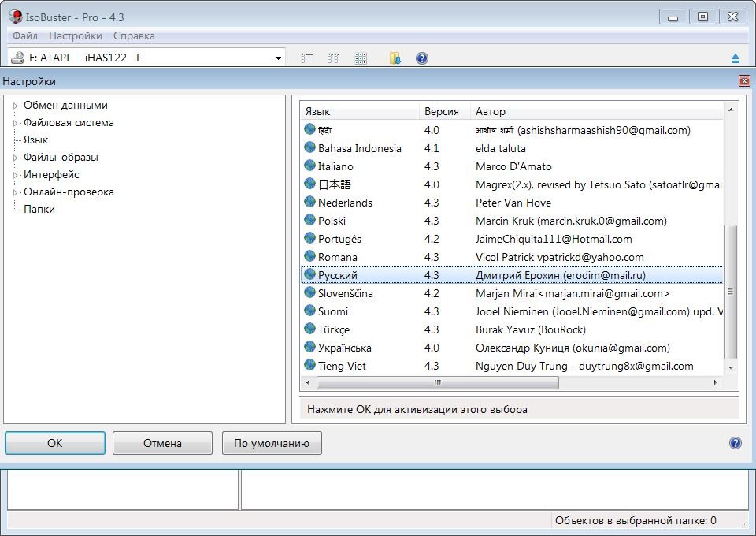Click the language list horizontal scrollbar thumb
Screen dimensions: 756x536
pos(438,382)
